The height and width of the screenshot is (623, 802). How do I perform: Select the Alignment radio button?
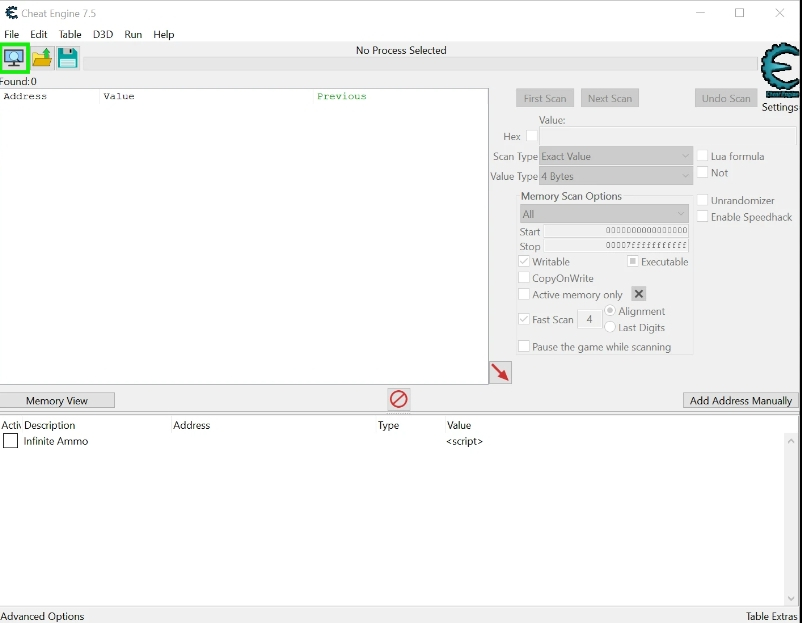coord(610,310)
